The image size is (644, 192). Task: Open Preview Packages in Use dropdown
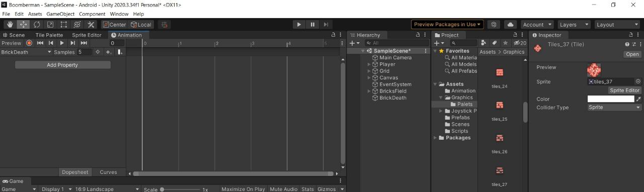447,25
